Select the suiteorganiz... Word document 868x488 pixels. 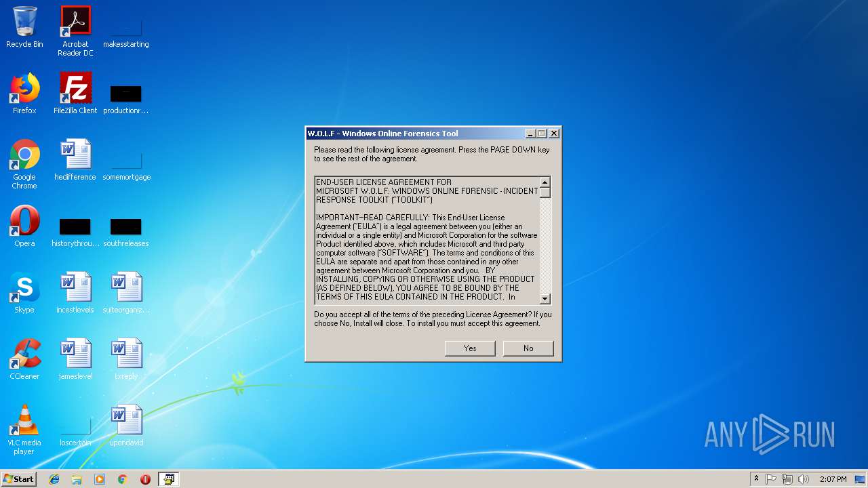click(x=126, y=293)
